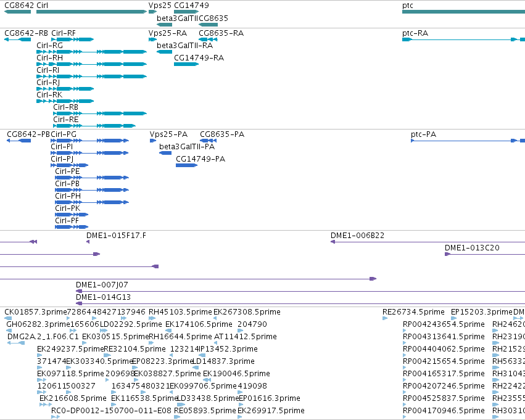
Task: Select the DME1-007J07 clone label
Action: point(102,285)
